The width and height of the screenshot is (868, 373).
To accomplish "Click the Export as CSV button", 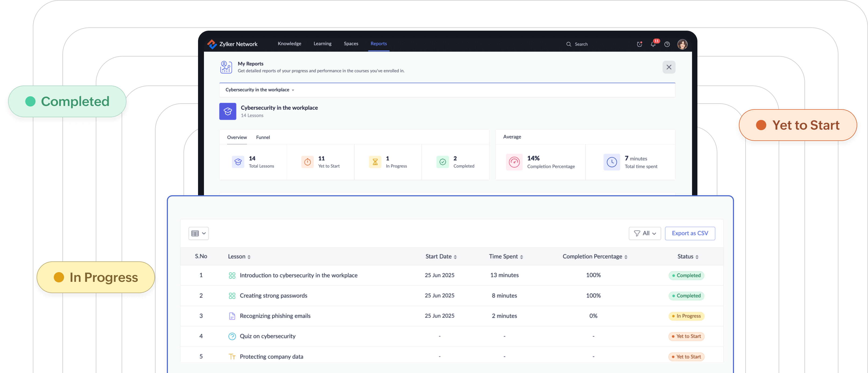I will 690,233.
